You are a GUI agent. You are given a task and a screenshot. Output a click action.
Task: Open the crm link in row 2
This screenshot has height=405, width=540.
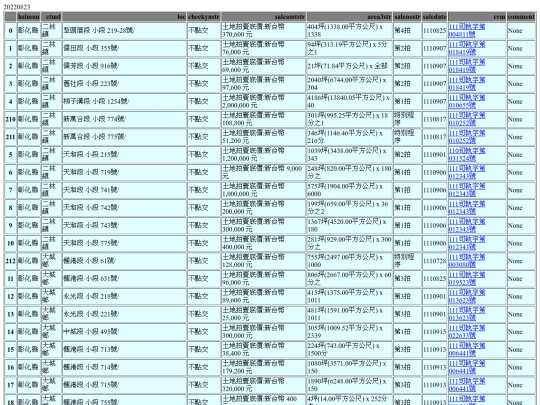[467, 66]
